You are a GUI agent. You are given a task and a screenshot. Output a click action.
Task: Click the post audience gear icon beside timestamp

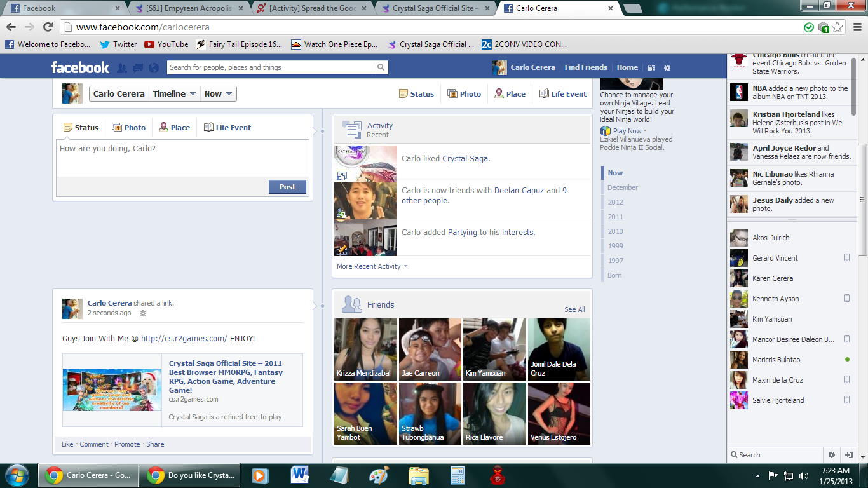143,313
